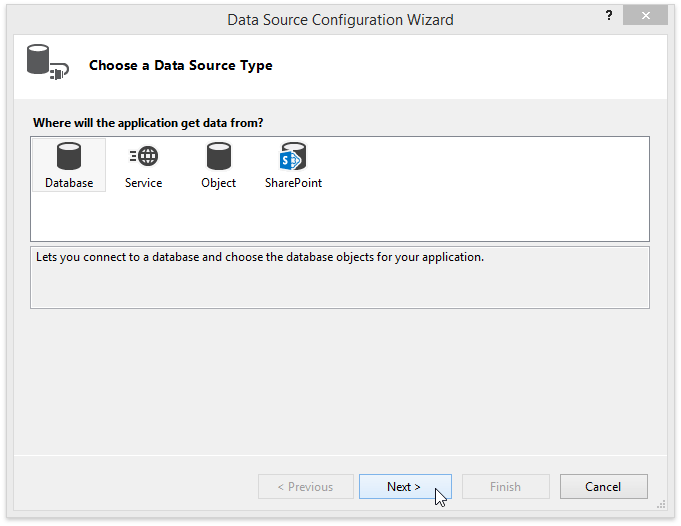Screen dimensions: 681x526
Task: Click the greyed-out < Previous button
Action: click(x=305, y=487)
